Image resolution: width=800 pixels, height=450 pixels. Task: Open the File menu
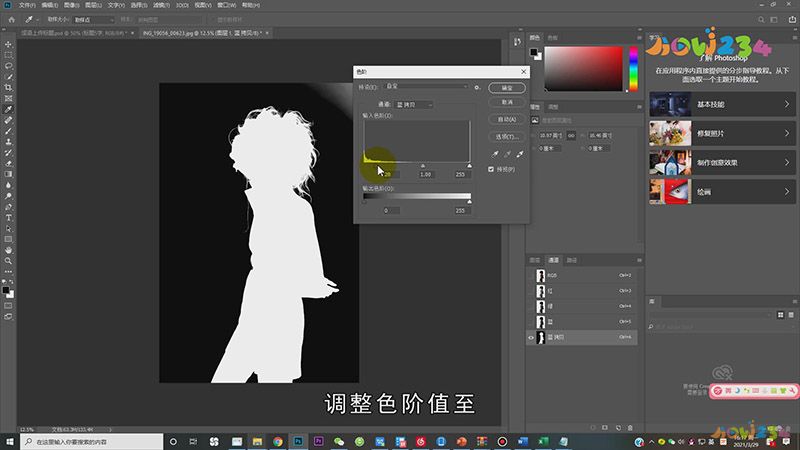coord(27,5)
